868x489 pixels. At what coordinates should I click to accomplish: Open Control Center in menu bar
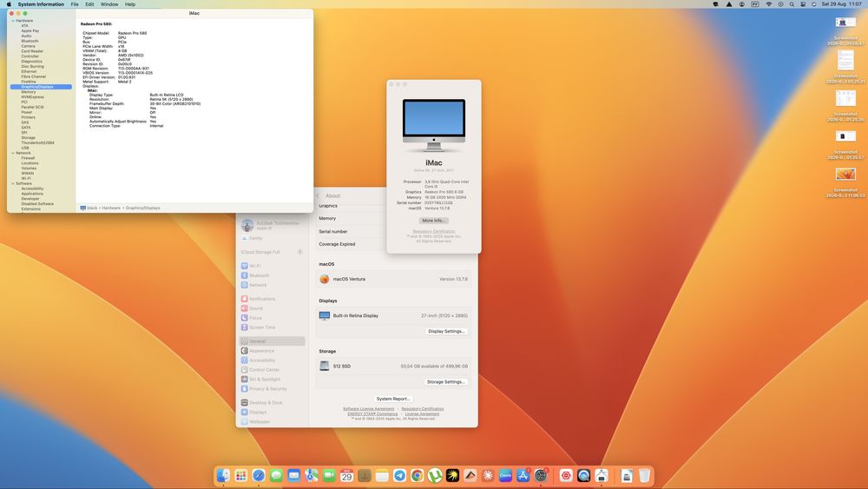pyautogui.click(x=803, y=3)
